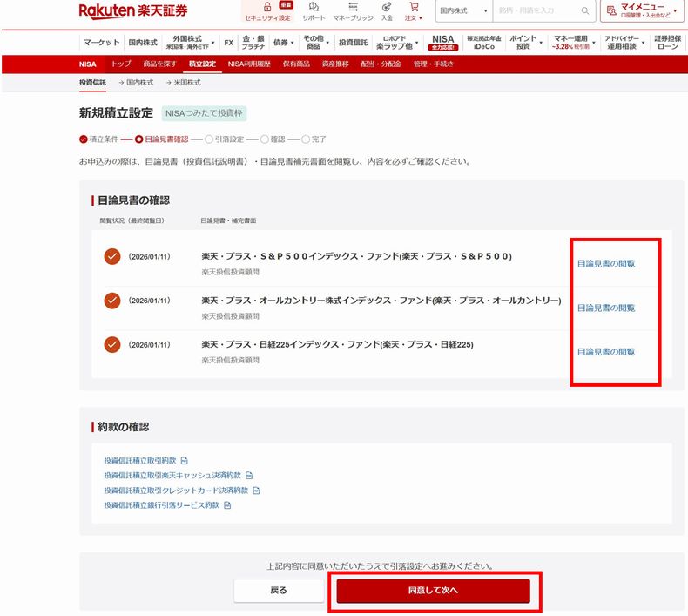Open the 国内株式 main menu item
Viewport: 688px width, 616px height.
pyautogui.click(x=143, y=43)
